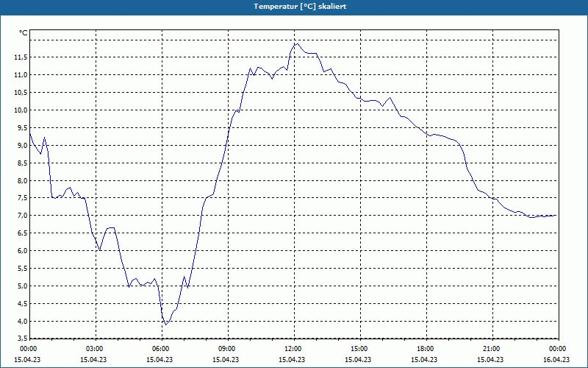Pick the 9,5 temperature axis label

click(23, 127)
